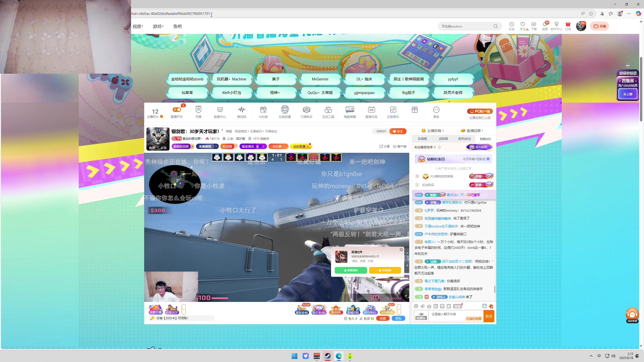Open the 刀塔助手 helper icon
Screen dimensions: 644x362
click(x=306, y=112)
